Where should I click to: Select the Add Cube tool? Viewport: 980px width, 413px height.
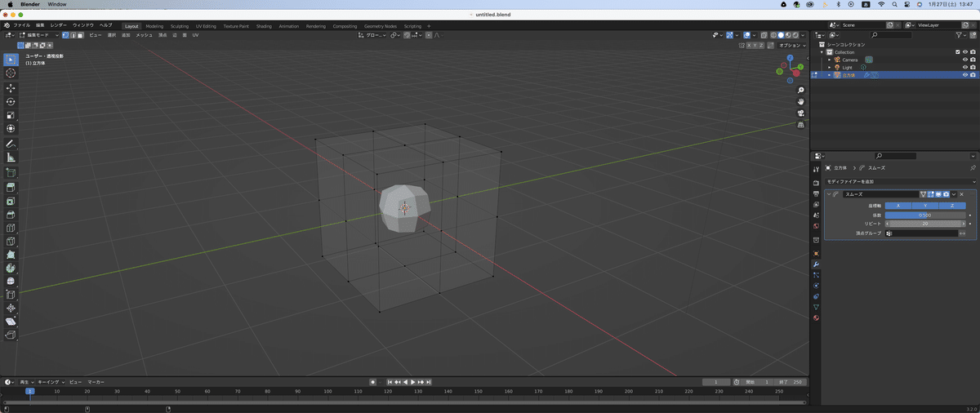coord(11,172)
